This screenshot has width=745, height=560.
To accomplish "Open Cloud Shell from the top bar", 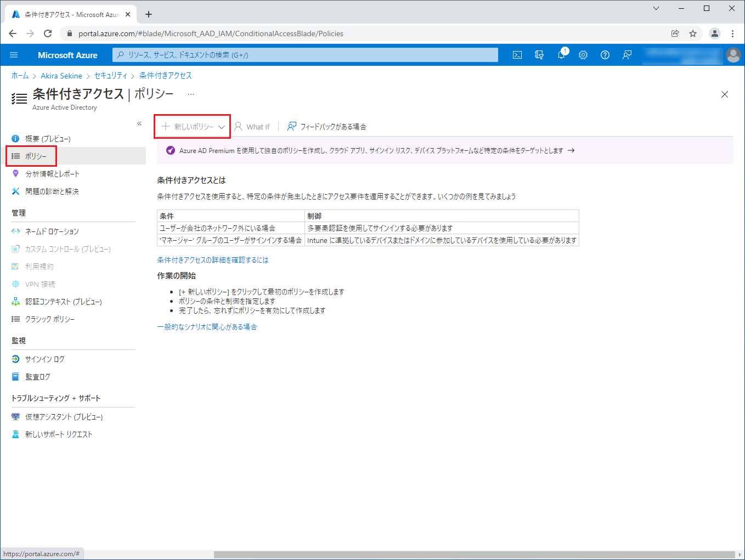I will point(517,55).
